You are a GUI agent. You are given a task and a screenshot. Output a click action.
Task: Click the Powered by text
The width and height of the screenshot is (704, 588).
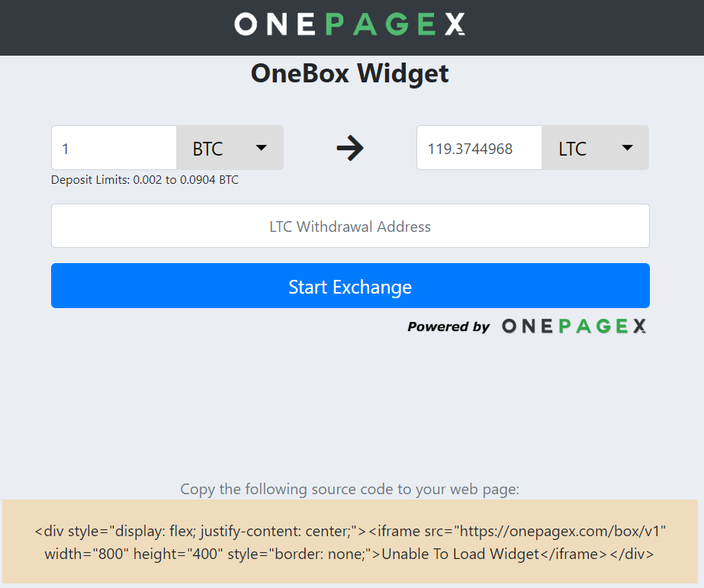(448, 326)
